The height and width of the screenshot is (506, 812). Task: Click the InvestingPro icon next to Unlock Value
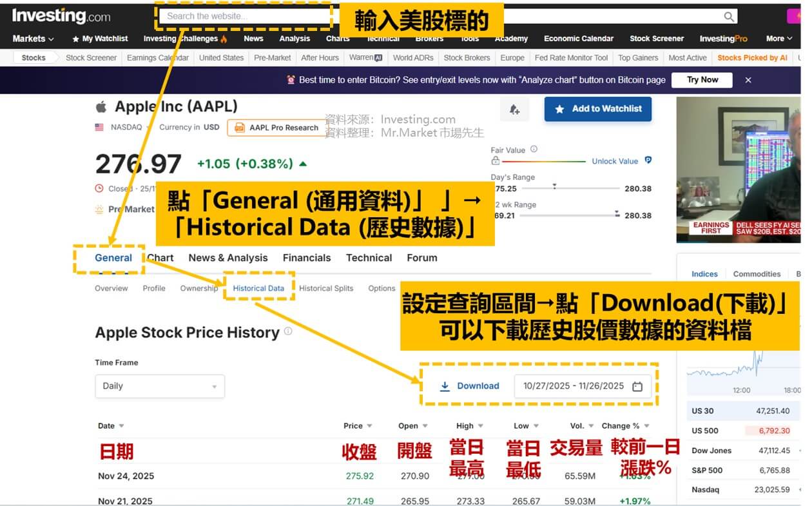click(648, 161)
